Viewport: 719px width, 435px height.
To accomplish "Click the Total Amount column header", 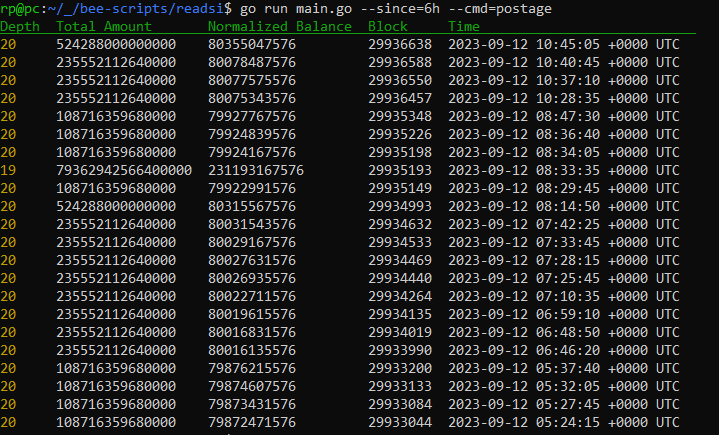I will click(x=104, y=27).
